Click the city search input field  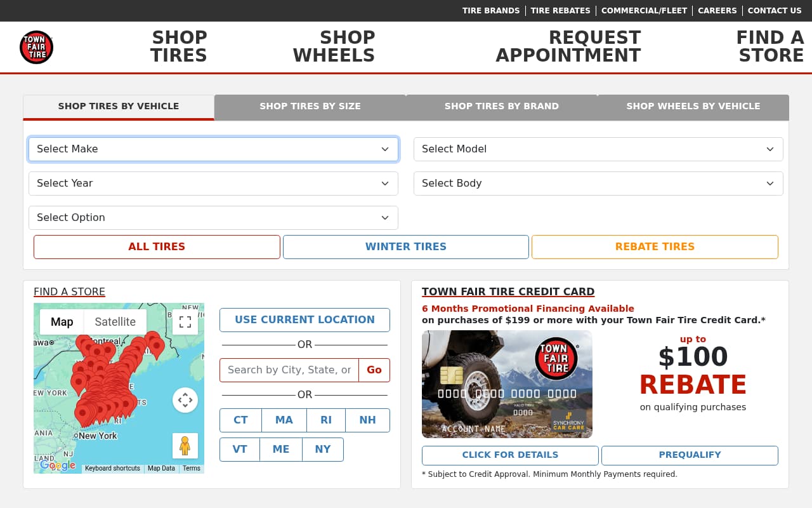(x=289, y=370)
